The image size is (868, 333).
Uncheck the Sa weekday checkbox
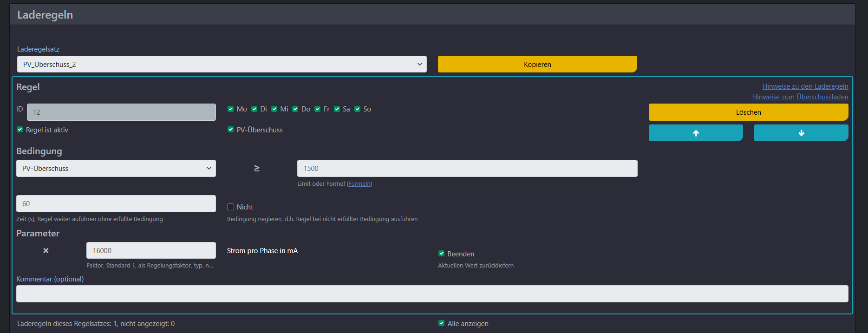tap(337, 109)
